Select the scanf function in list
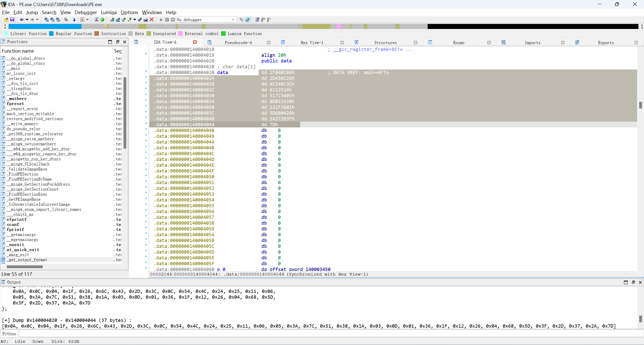644x345 pixels. [13, 224]
